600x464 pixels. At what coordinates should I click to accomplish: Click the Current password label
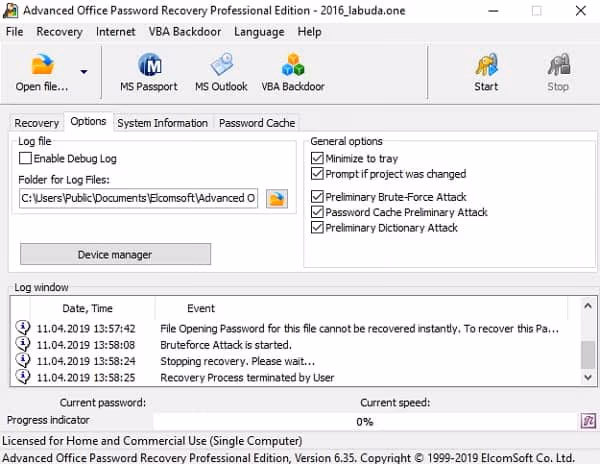(103, 402)
